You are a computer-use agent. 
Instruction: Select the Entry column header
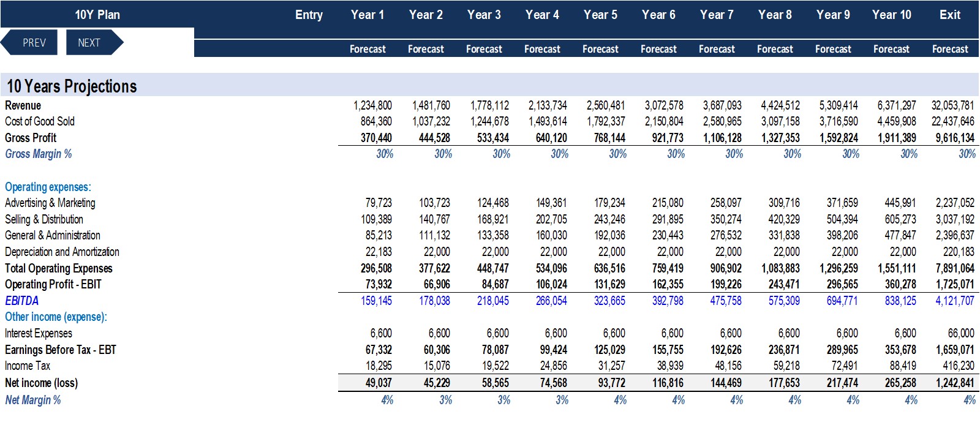pos(309,15)
